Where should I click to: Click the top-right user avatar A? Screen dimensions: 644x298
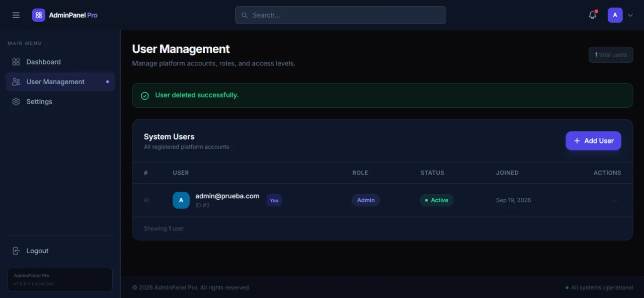point(615,15)
